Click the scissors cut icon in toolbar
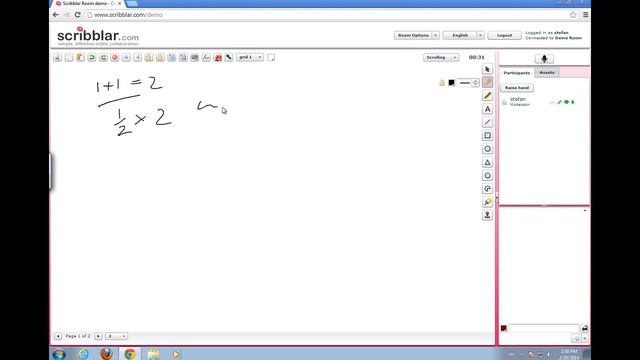640x360 pixels. click(x=58, y=58)
